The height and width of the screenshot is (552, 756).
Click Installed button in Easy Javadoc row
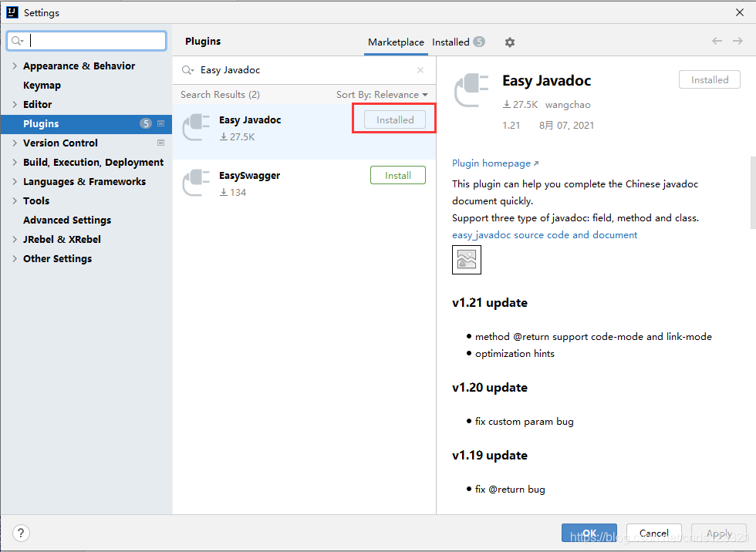395,120
